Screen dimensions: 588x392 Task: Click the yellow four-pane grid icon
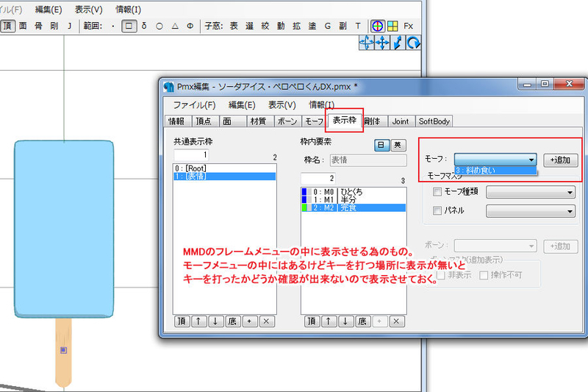(392, 26)
